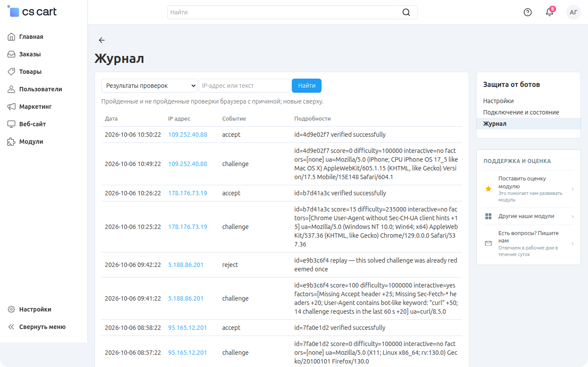
Task: Click the double-chevron collapse menu icon
Action: click(11, 327)
